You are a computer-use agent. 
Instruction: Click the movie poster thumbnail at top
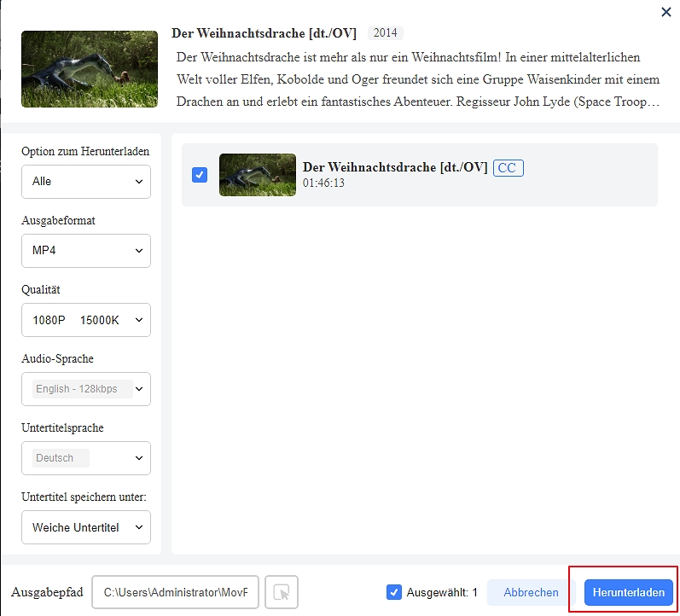pyautogui.click(x=90, y=69)
